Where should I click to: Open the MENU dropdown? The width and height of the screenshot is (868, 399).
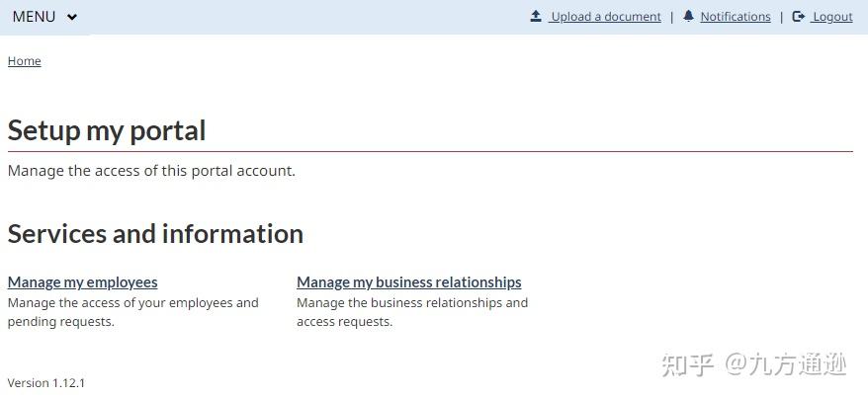(35, 17)
